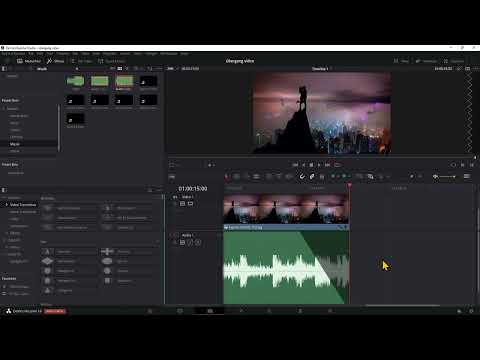
Task: Select the Trim Edit Mode tool
Action: tap(236, 177)
